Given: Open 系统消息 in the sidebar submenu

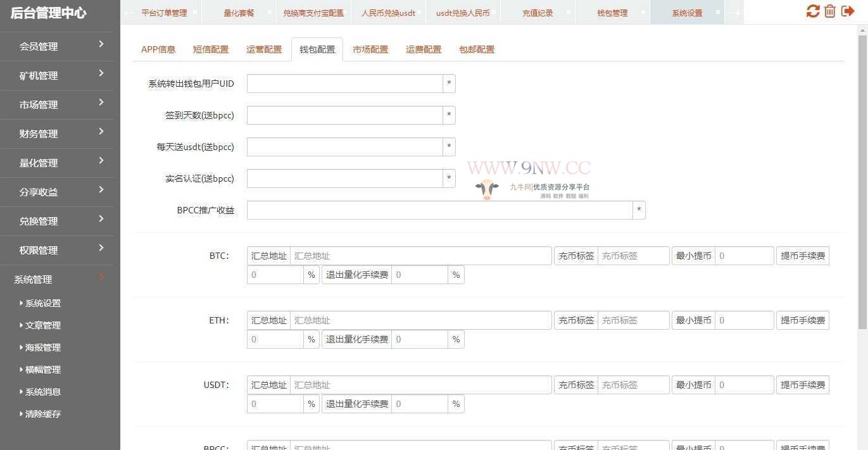Looking at the screenshot, I should pos(43,392).
